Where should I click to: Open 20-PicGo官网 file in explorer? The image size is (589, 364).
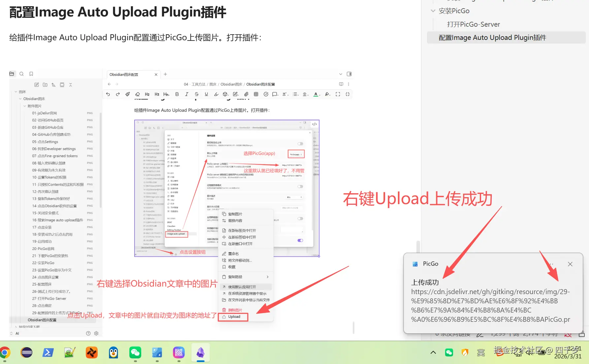[43, 249]
